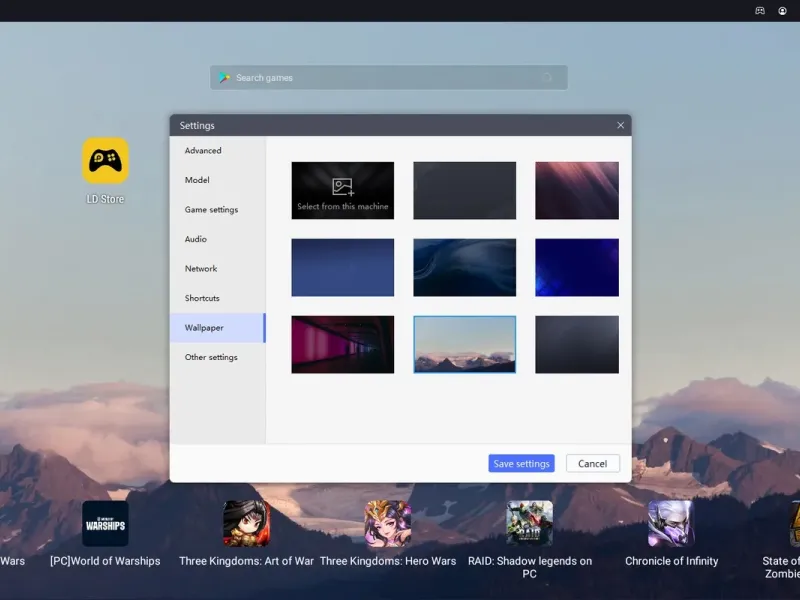Select the Wallpaper tab
Screen dimensions: 800x600
point(218,328)
